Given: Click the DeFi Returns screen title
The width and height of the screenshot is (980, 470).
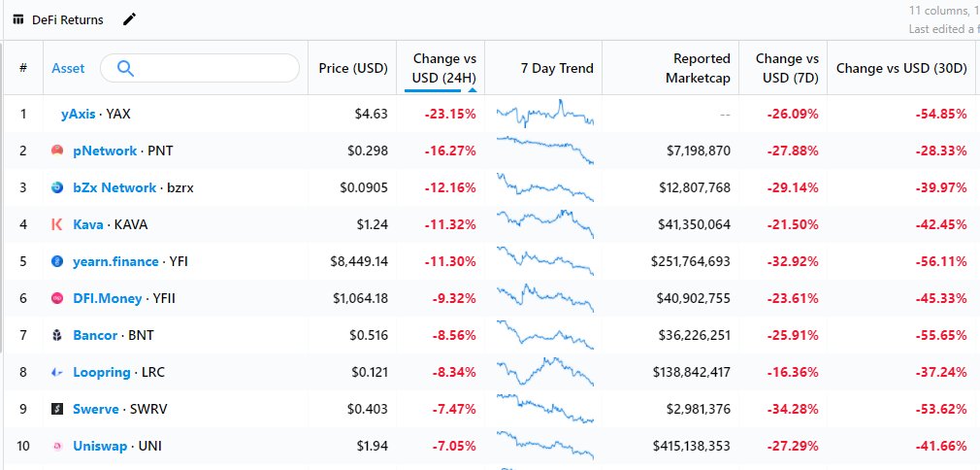Looking at the screenshot, I should coord(68,19).
